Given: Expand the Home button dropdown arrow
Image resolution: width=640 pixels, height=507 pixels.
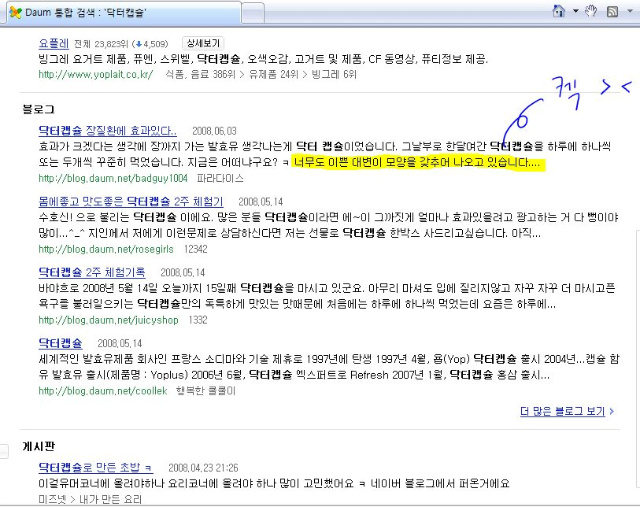Looking at the screenshot, I should (x=576, y=11).
